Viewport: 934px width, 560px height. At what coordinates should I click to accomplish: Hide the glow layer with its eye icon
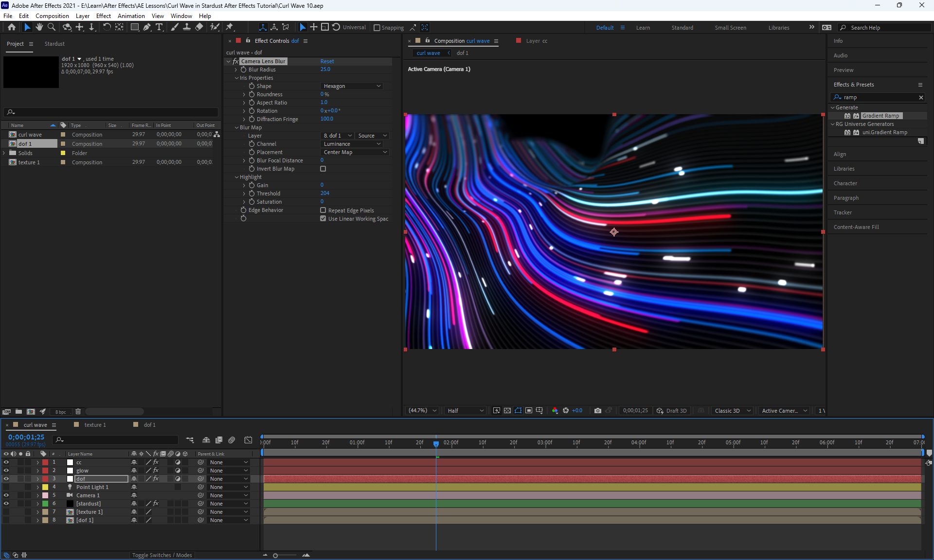(x=6, y=471)
